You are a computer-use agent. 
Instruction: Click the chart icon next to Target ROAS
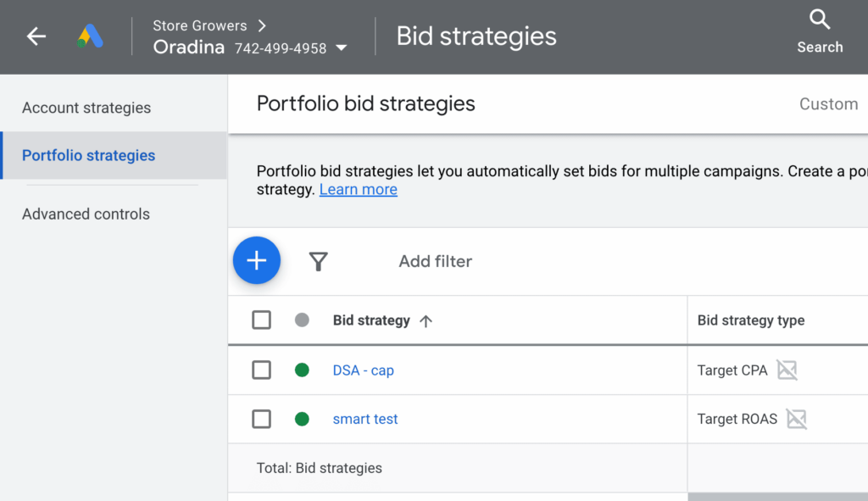795,419
